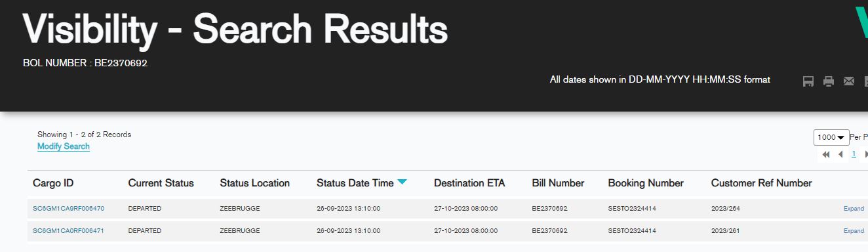Open the Modify Search link

point(64,146)
